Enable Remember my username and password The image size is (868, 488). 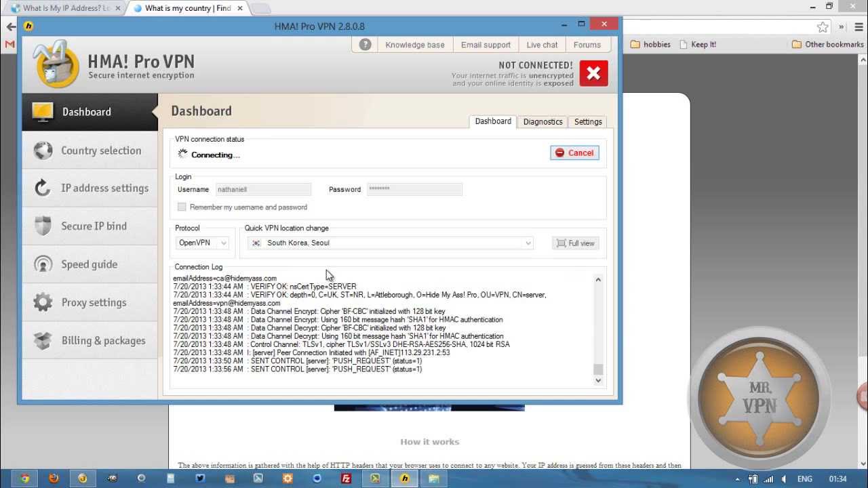click(x=182, y=207)
